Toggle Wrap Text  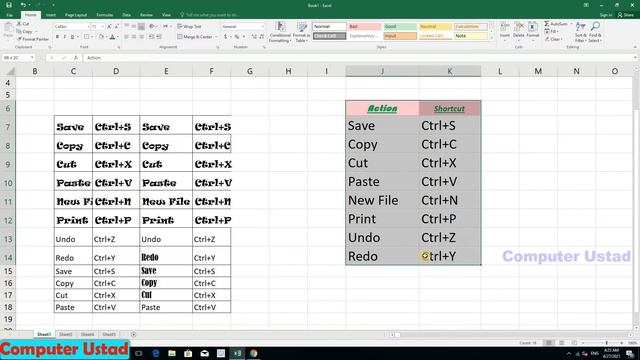point(190,27)
